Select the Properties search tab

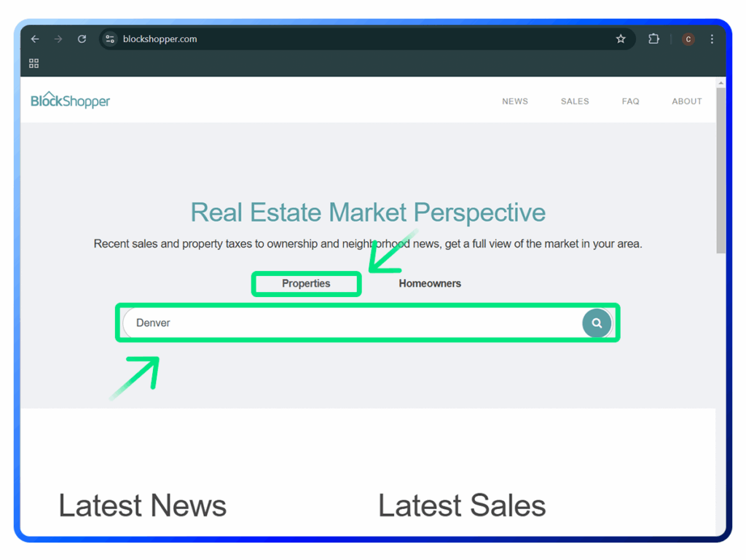[x=306, y=283]
